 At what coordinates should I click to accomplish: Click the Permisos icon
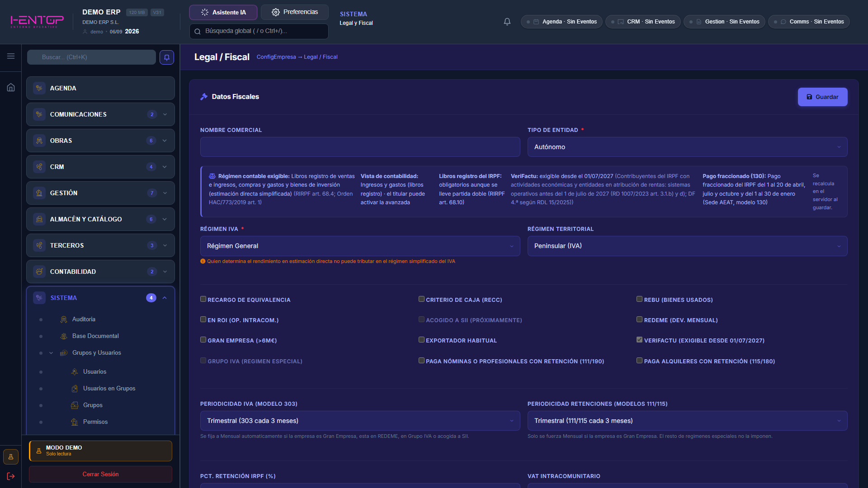[x=75, y=422]
